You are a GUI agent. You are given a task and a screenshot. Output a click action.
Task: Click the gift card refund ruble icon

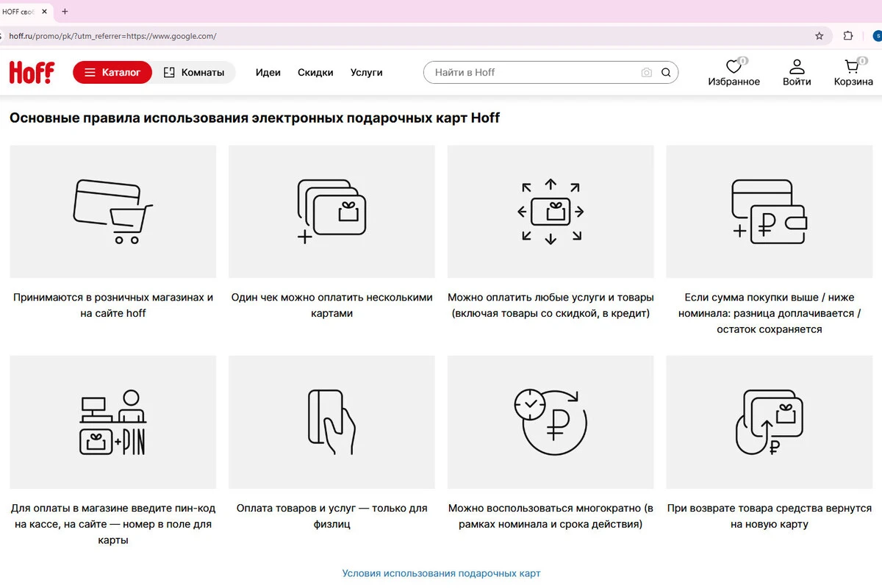[x=770, y=423]
